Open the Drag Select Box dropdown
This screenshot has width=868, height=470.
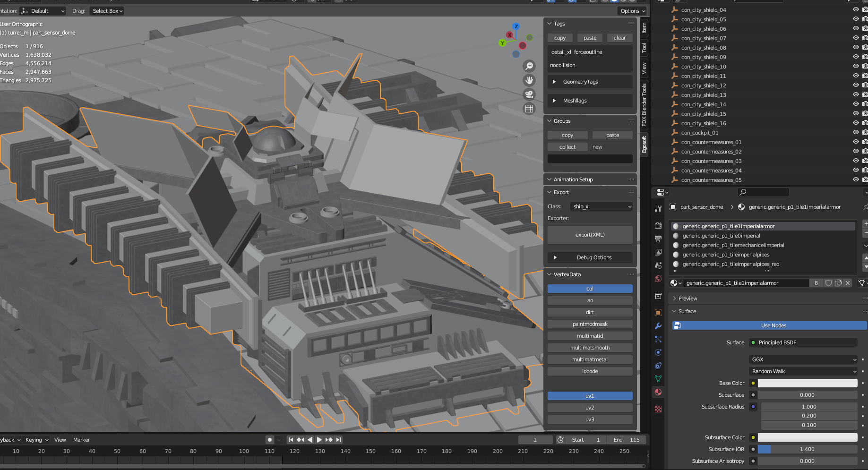point(107,11)
